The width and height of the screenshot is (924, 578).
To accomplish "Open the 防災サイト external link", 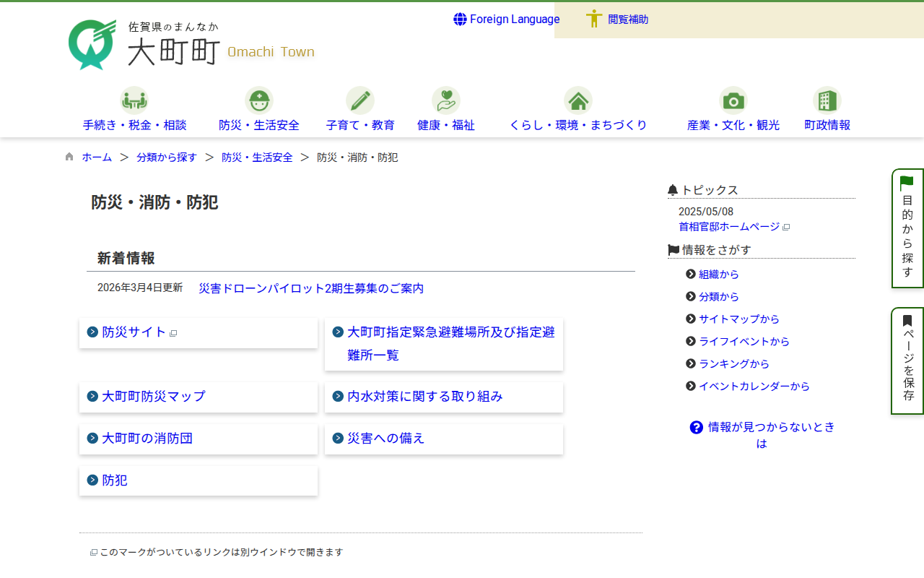I will pos(134,332).
